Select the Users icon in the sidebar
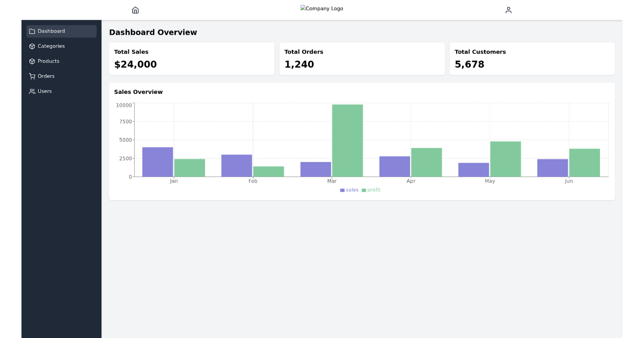The image size is (644, 338). tap(32, 91)
